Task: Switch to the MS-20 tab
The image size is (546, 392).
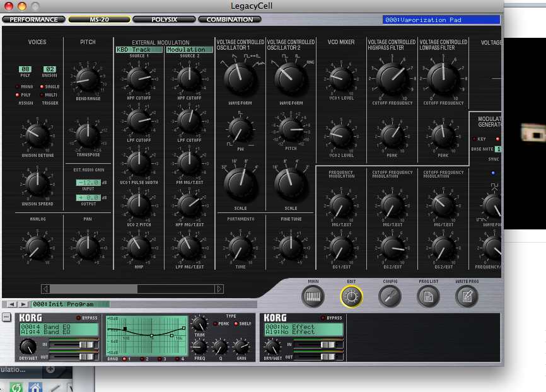Action: 99,20
